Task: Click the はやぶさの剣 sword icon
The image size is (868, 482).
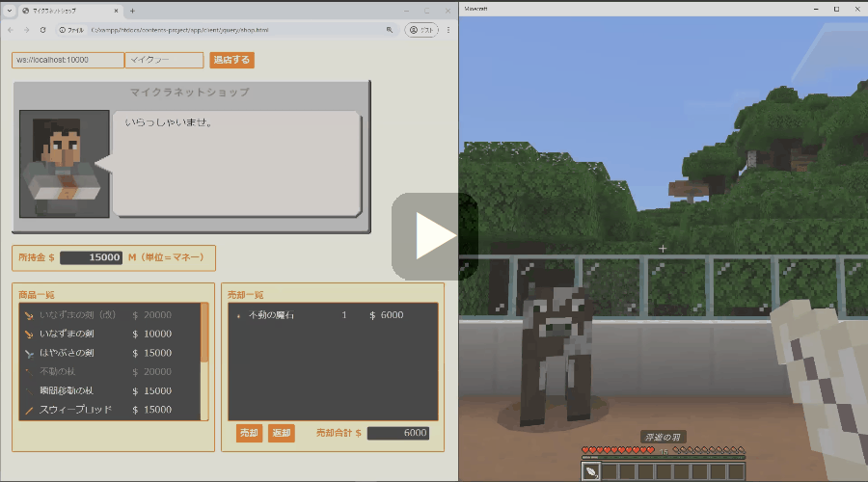Action: (x=29, y=353)
